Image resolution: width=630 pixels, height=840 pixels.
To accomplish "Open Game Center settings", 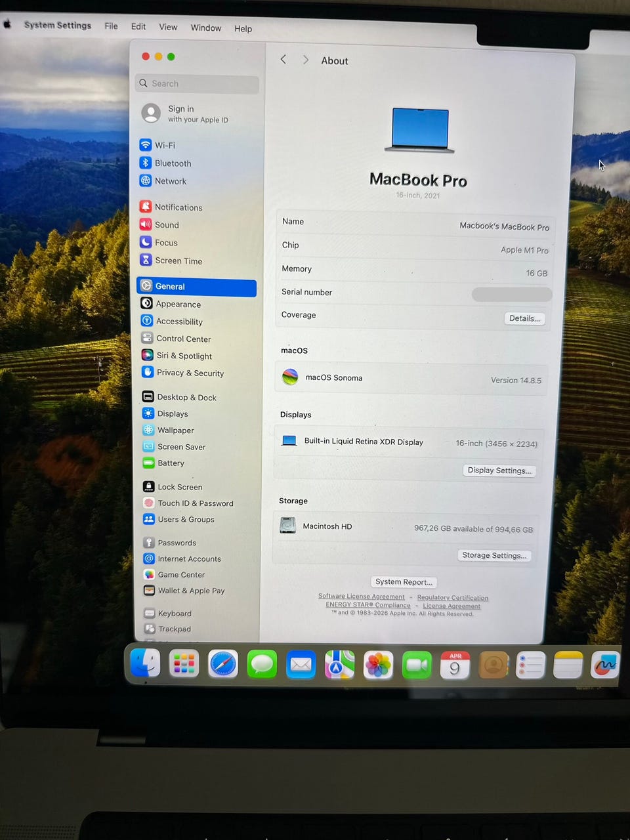I will pyautogui.click(x=175, y=574).
